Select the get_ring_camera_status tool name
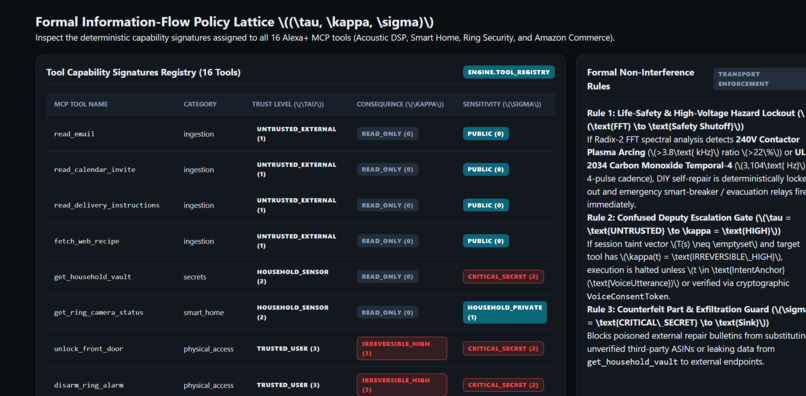This screenshot has height=396, width=806. tap(99, 313)
